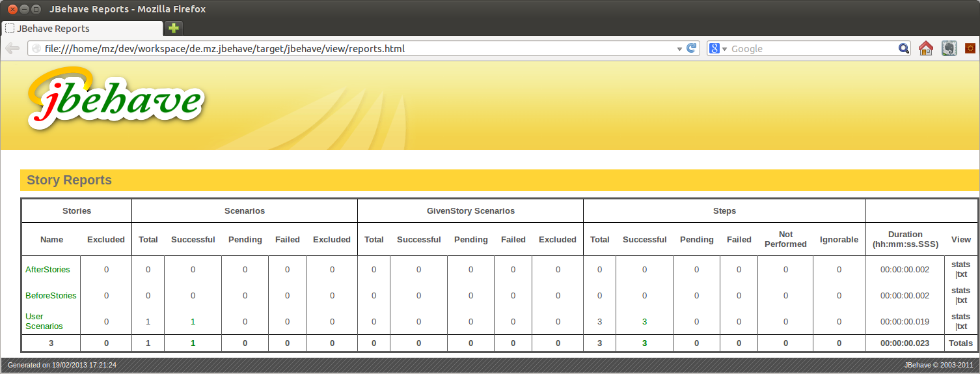The image size is (980, 374).
Task: Open stats view for User Scenarios row
Action: [x=960, y=317]
